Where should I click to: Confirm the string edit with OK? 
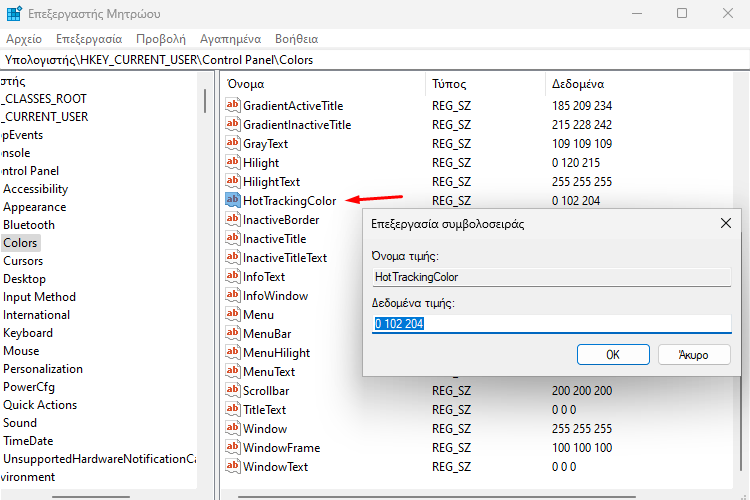[613, 355]
